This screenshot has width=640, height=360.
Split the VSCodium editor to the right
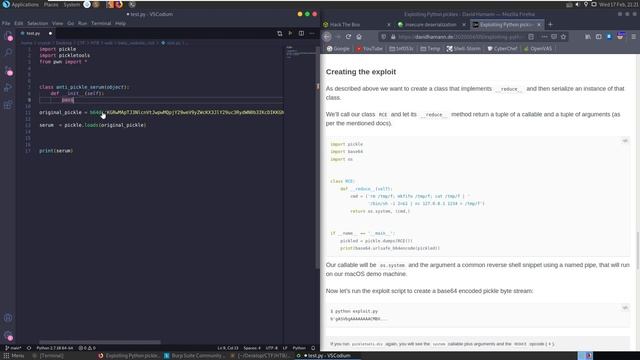coord(301,33)
